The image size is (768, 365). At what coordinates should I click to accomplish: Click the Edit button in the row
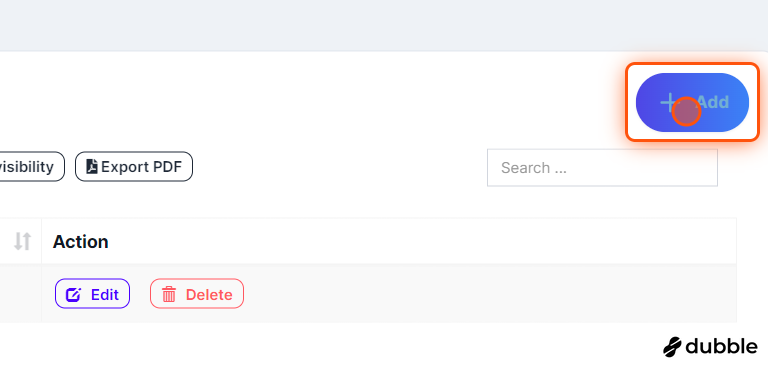tap(92, 293)
